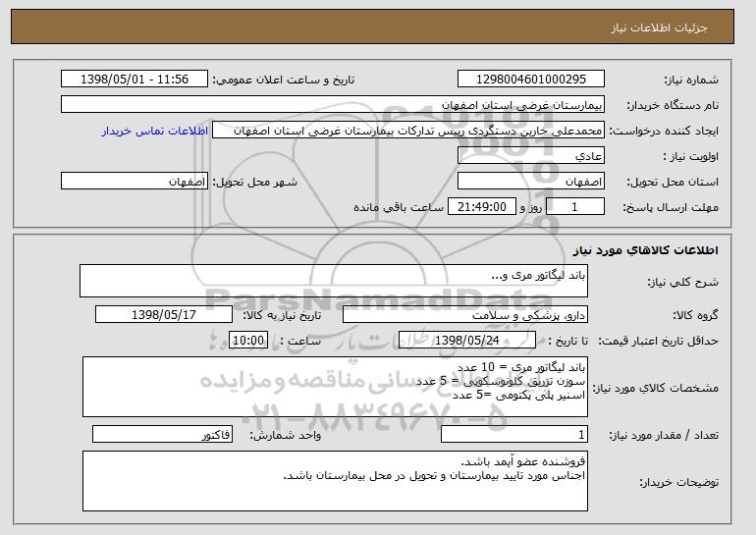Click the label تعداد / مقدار مورد نیاز
The height and width of the screenshot is (535, 756).
tap(664, 435)
